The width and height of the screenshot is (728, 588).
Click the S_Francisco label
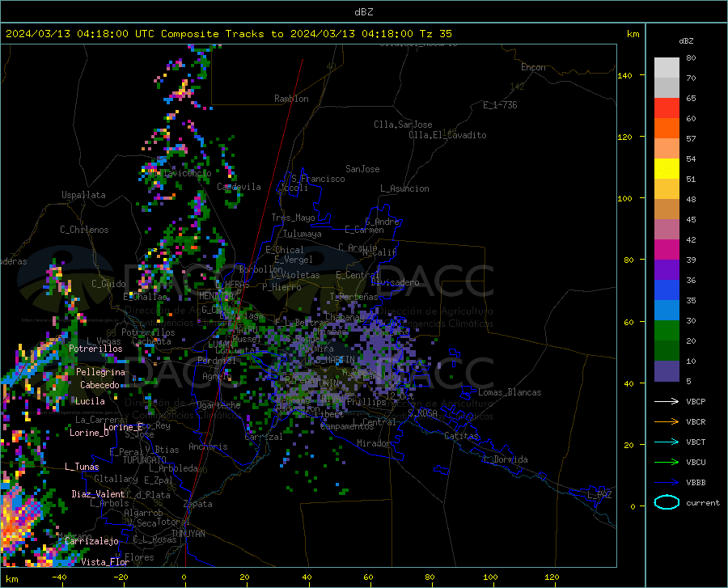(x=318, y=179)
